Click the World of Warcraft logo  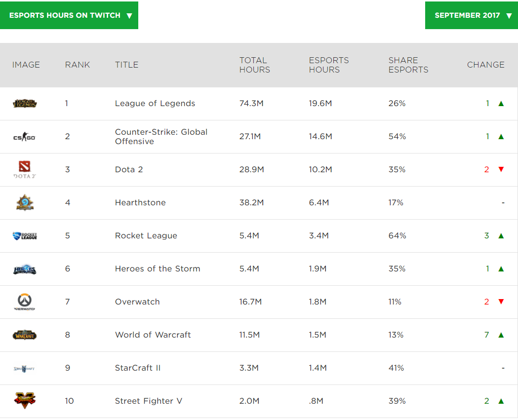(x=25, y=335)
